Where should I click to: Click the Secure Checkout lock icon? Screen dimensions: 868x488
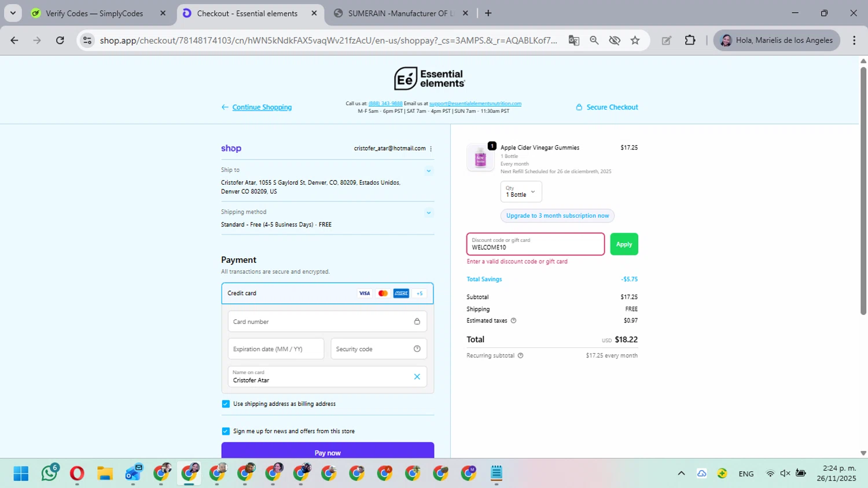pyautogui.click(x=579, y=107)
